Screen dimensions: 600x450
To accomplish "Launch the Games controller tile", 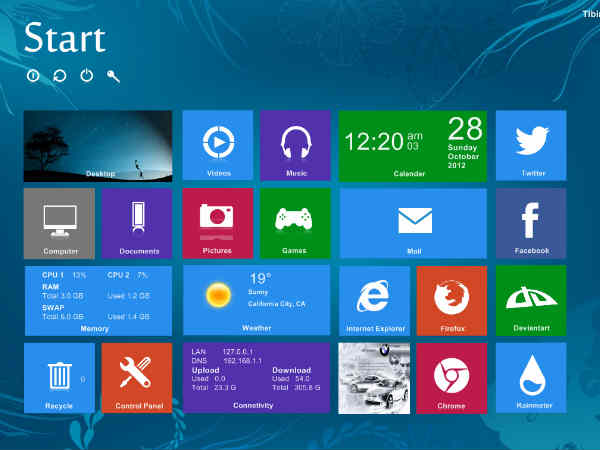I will coord(295,223).
